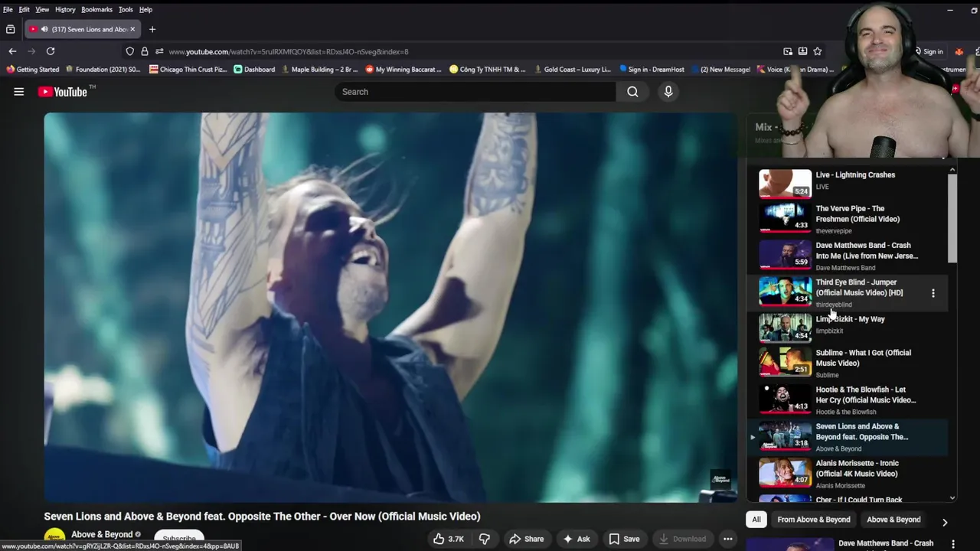Click the search magnifier button

tap(632, 92)
